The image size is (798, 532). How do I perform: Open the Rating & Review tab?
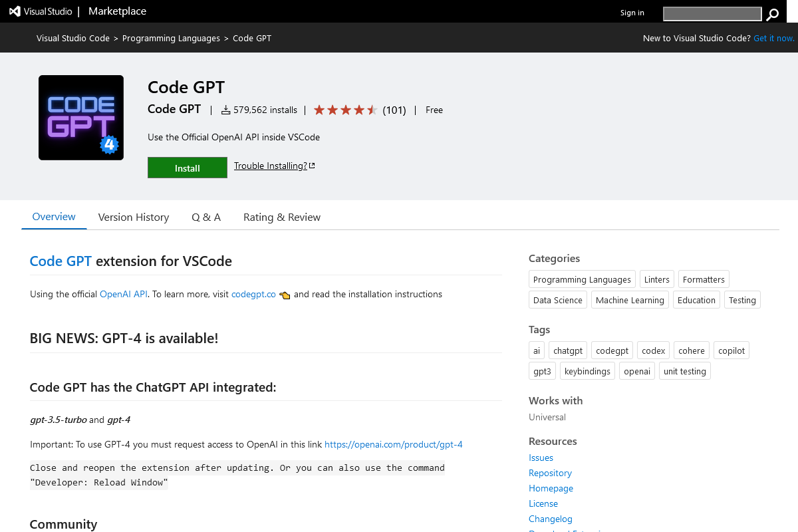pos(281,217)
